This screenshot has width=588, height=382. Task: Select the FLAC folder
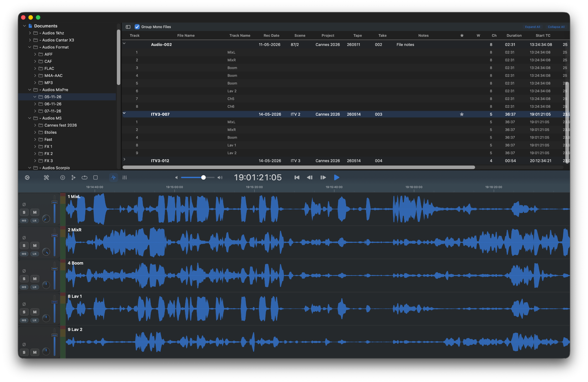tap(49, 69)
